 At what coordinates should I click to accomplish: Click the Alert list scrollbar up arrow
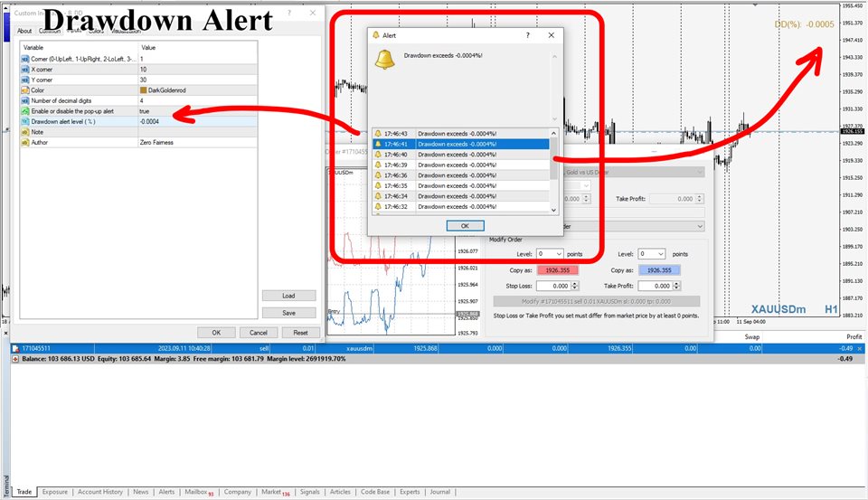[x=553, y=134]
